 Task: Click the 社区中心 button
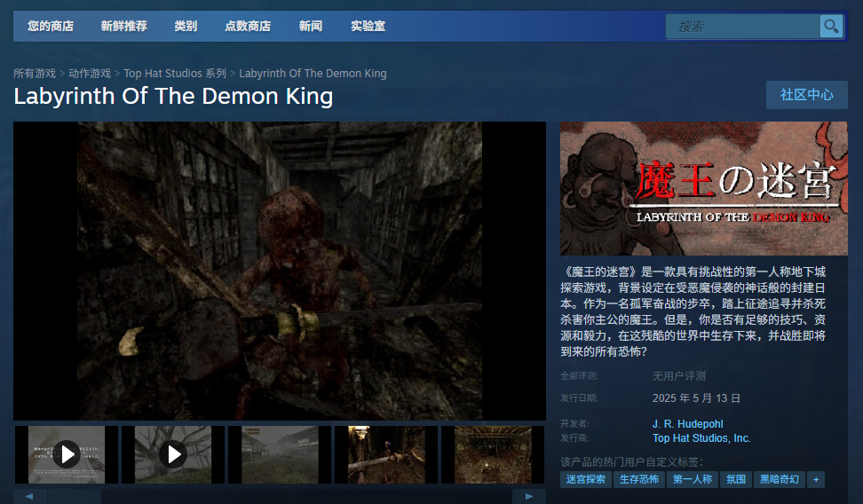806,95
